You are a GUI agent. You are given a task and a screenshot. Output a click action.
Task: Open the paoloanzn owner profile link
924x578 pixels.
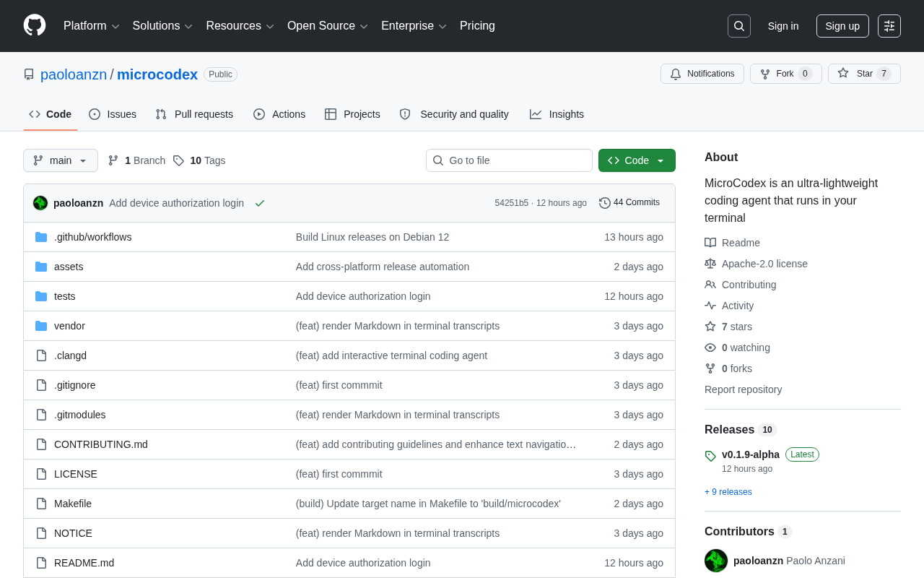tap(74, 74)
